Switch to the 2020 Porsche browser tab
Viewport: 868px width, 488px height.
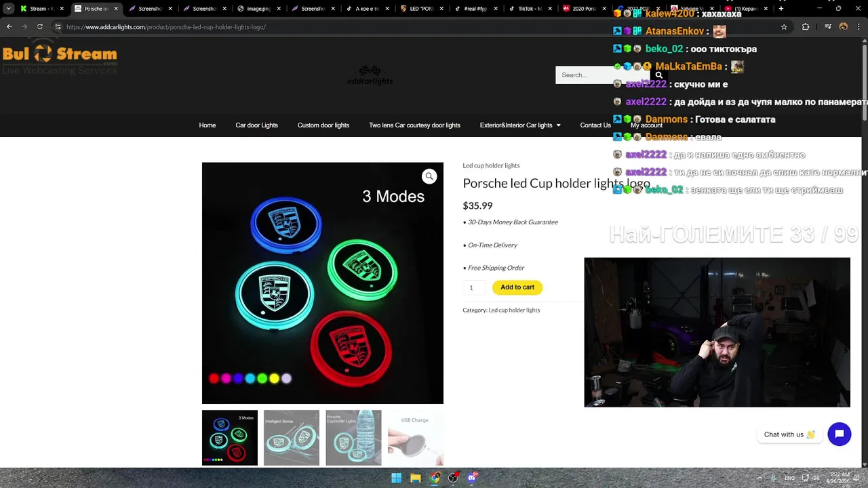point(583,9)
